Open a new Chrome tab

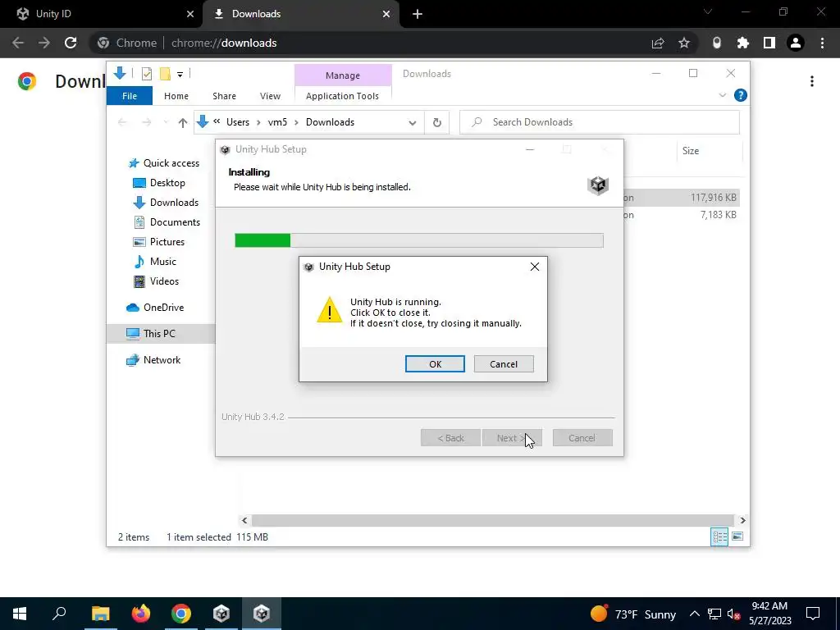point(418,15)
